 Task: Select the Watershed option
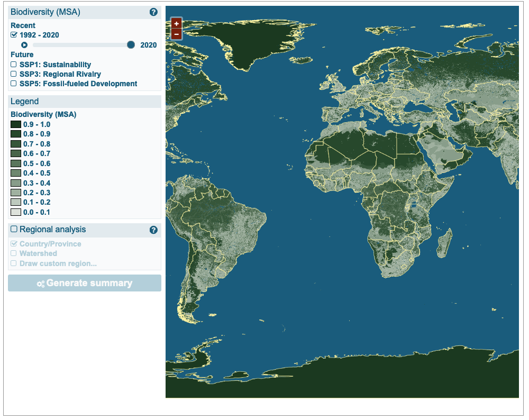[14, 253]
